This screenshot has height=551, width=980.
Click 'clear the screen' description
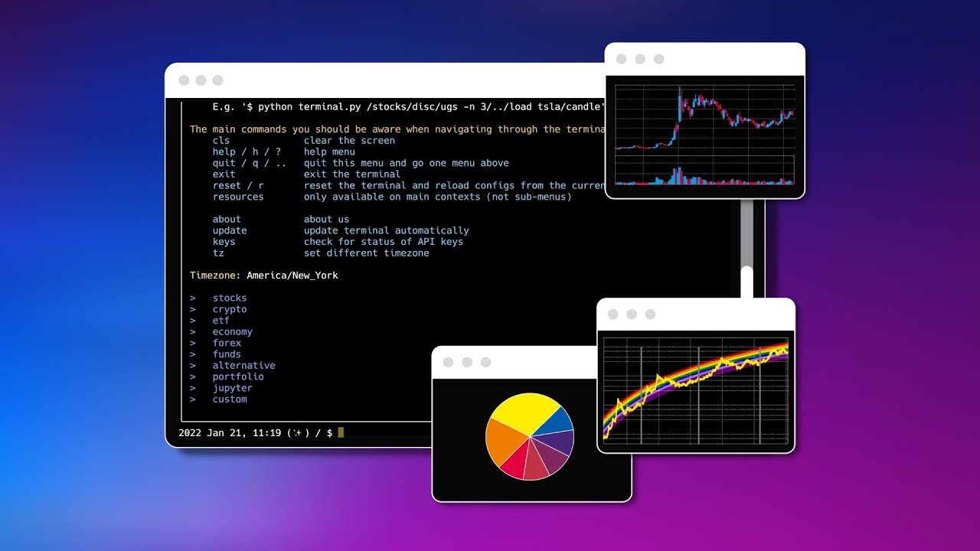coord(349,141)
